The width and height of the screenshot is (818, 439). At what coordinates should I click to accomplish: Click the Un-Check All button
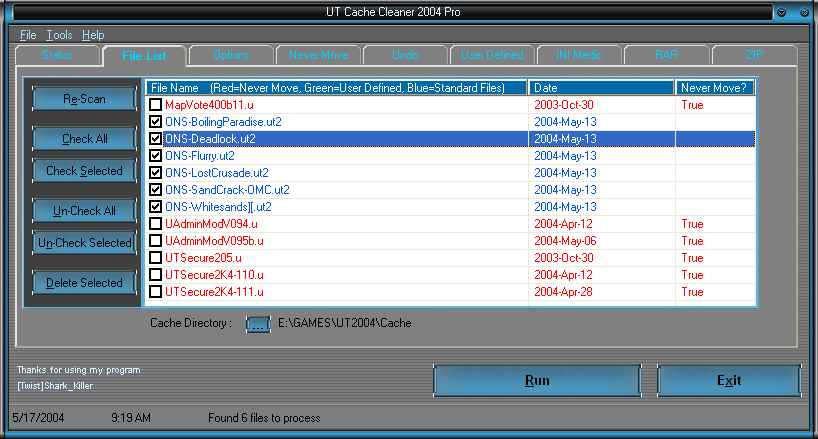coord(84,211)
